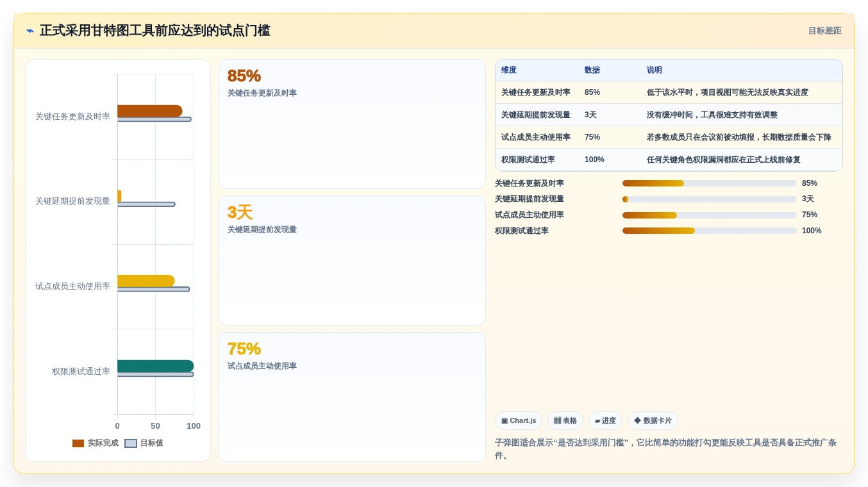Screen dimensions: 868x487
Task: Click chart axis label 关键任务更新及时率
Action: click(72, 117)
